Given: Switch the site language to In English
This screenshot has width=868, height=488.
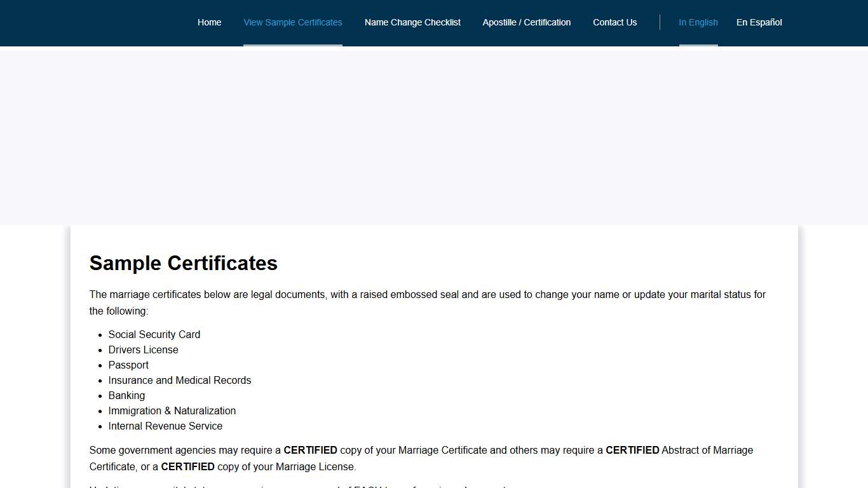Looking at the screenshot, I should [698, 22].
